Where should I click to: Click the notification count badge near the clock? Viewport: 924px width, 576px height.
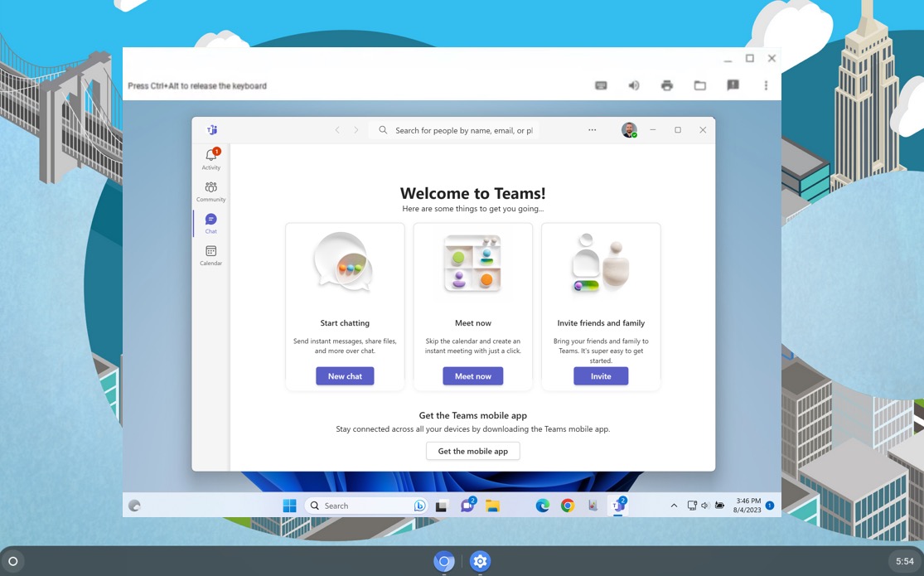tap(768, 505)
